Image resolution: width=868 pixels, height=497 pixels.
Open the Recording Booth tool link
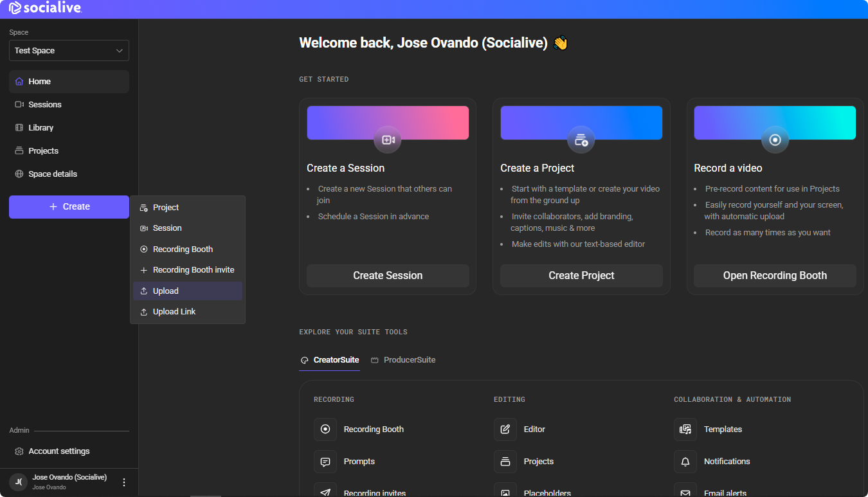(374, 429)
